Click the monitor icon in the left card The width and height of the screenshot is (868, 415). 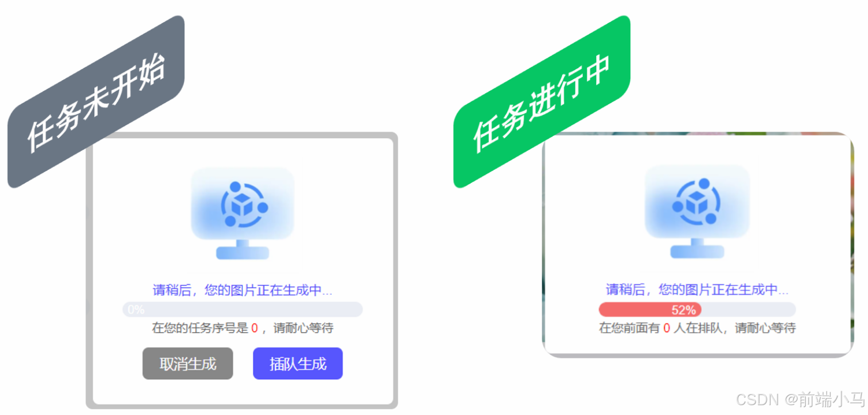(243, 213)
